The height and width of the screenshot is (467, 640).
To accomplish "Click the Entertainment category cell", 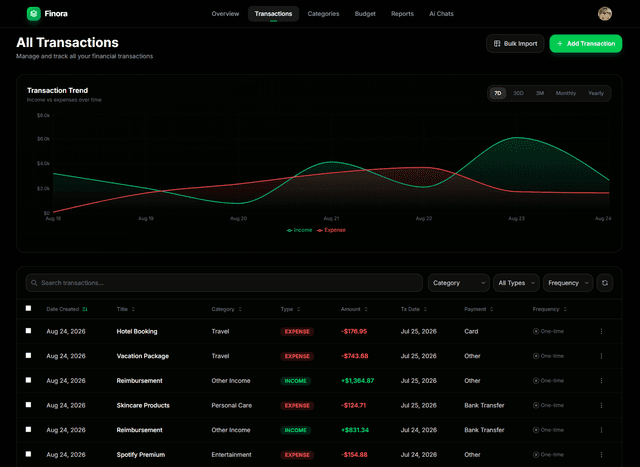I will tap(231, 454).
